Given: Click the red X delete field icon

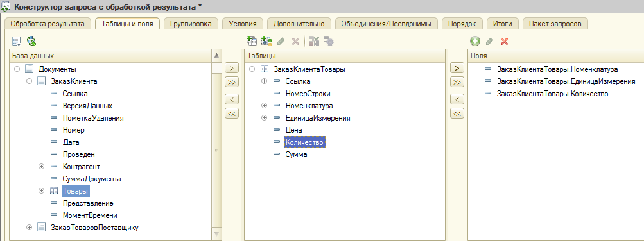Looking at the screenshot, I should [x=505, y=41].
